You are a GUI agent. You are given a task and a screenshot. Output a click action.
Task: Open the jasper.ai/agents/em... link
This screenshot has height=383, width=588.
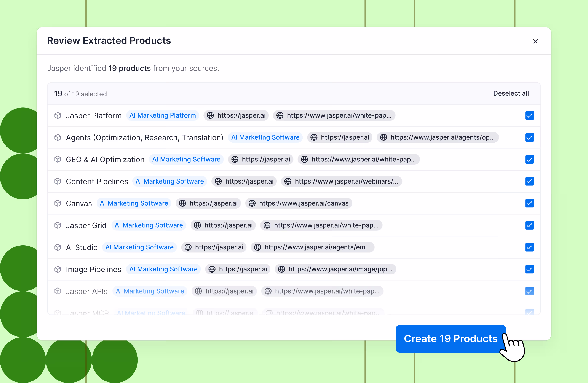click(313, 247)
